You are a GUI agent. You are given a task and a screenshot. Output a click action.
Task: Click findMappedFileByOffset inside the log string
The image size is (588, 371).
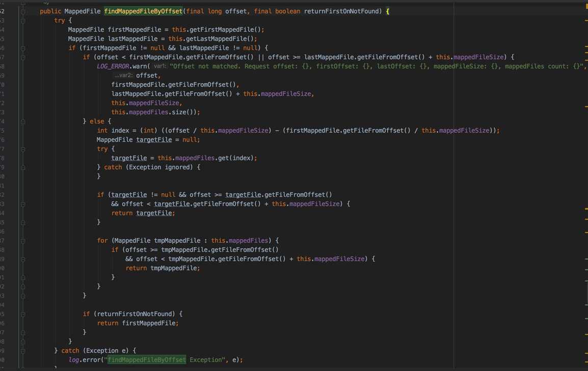(147, 360)
